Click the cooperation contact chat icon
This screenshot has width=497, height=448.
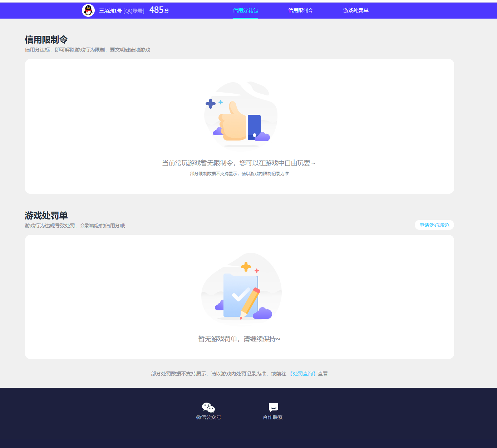274,408
